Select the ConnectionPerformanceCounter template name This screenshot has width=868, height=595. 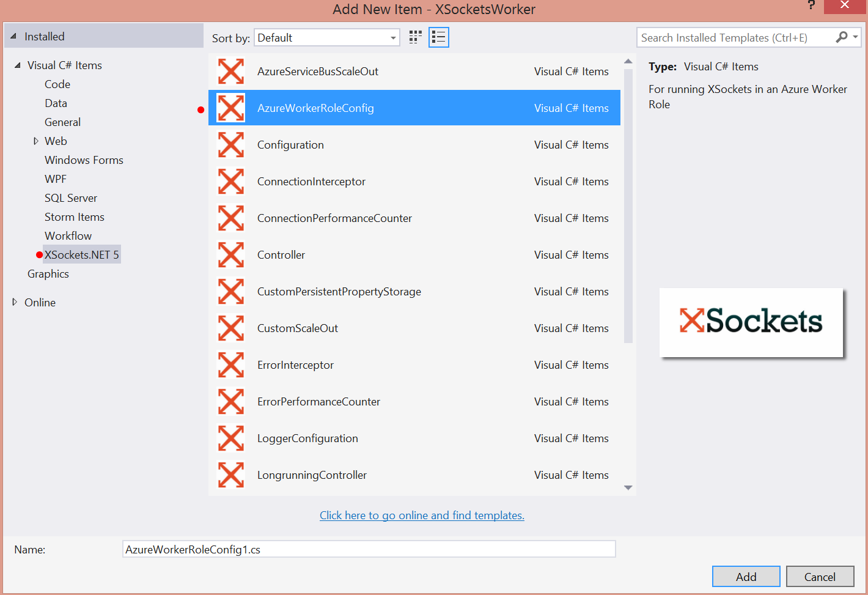(x=334, y=218)
